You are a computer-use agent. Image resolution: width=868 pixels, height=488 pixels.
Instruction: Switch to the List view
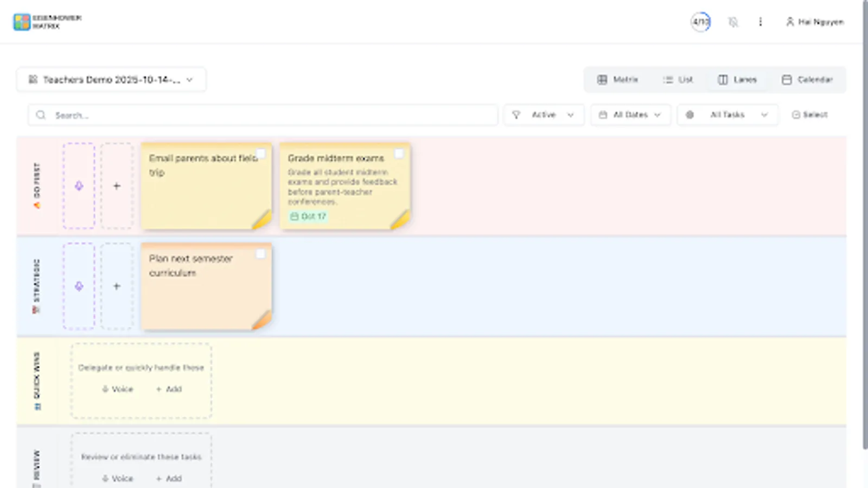[x=679, y=79]
